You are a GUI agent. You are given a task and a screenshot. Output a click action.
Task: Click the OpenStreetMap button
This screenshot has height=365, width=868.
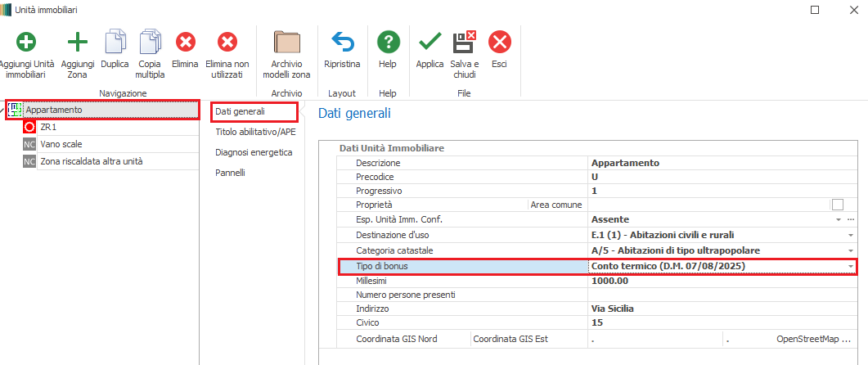(x=812, y=339)
